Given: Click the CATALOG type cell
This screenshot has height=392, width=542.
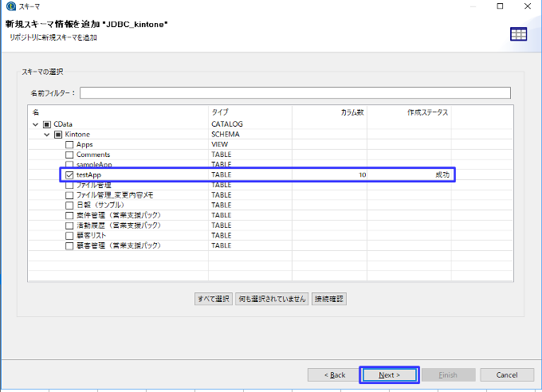Looking at the screenshot, I should (x=227, y=124).
